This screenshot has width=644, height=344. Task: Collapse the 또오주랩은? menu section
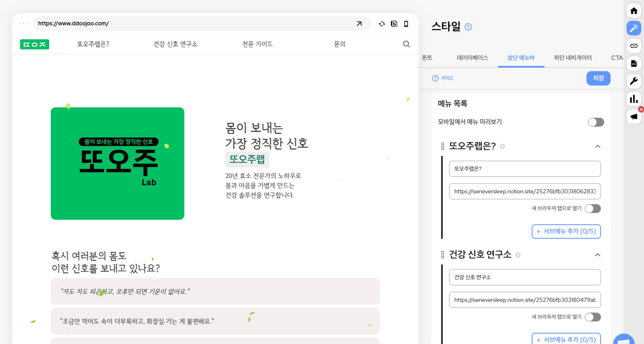pyautogui.click(x=597, y=147)
